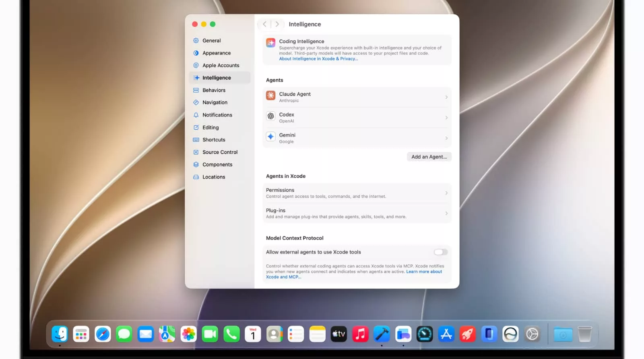The height and width of the screenshot is (359, 644).
Task: Open Trash from the Dock
Action: coord(585,334)
